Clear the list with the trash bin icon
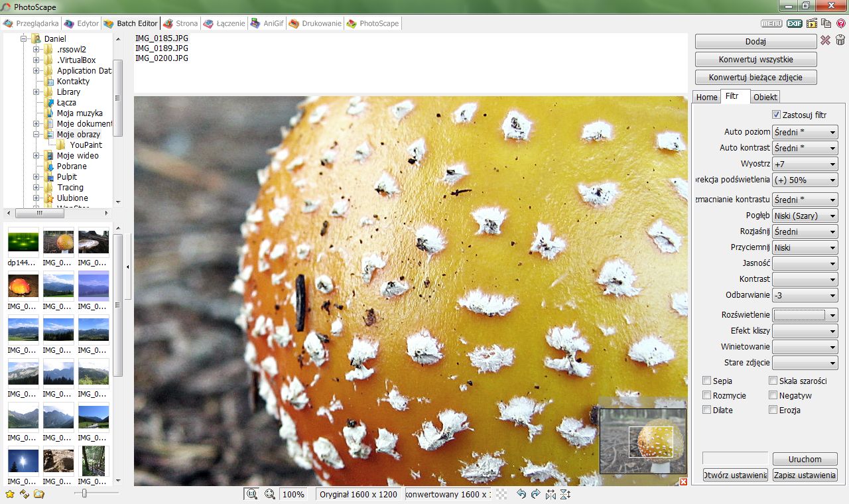849x504 pixels. click(x=840, y=40)
